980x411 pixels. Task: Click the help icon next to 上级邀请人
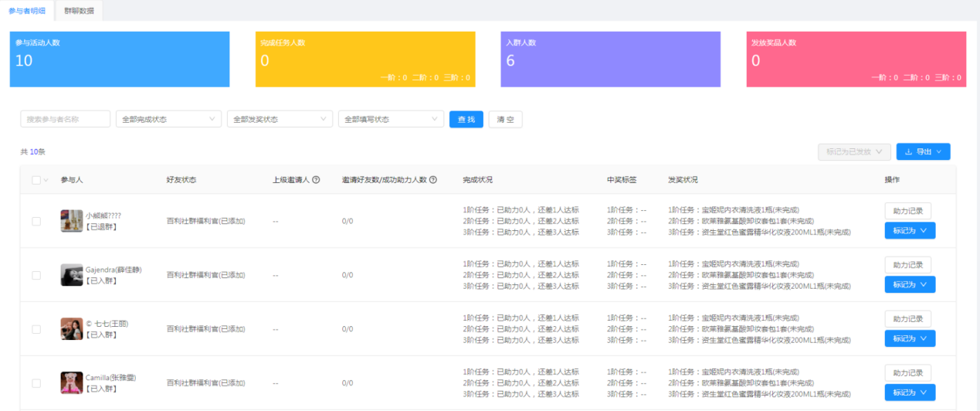316,180
